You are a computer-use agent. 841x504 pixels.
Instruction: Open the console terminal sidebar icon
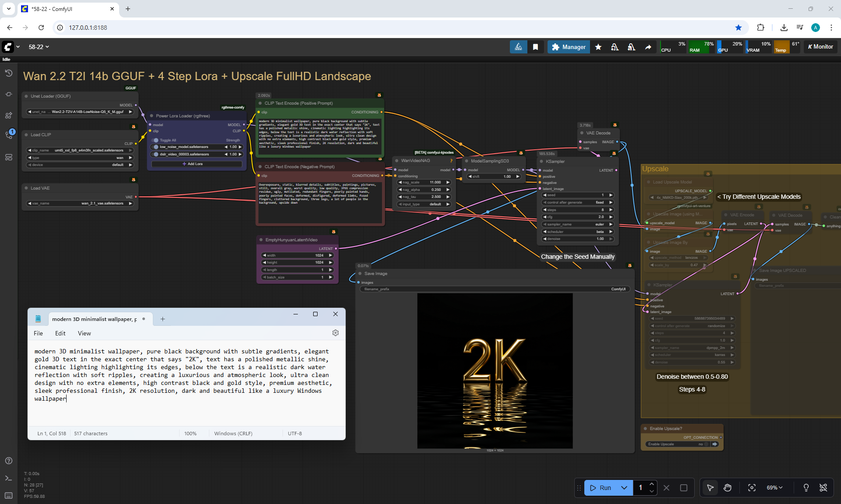9,478
